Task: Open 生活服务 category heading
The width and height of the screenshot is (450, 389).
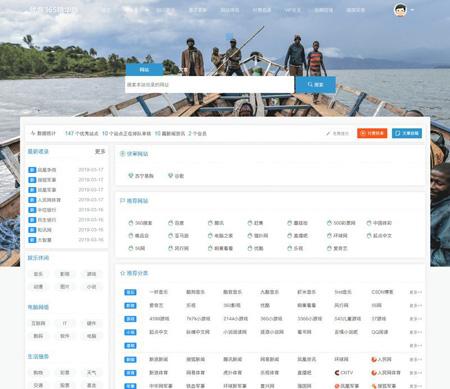Action: (x=38, y=357)
